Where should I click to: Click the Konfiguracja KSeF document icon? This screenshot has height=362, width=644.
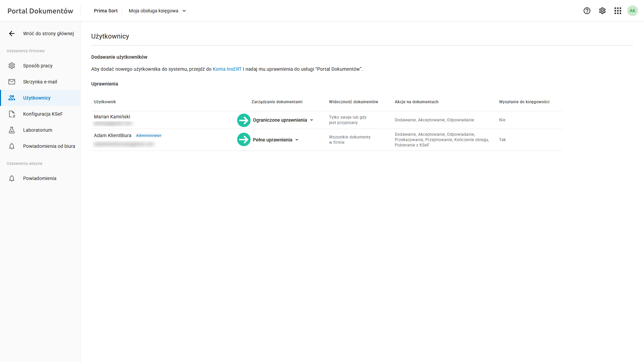pos(12,114)
